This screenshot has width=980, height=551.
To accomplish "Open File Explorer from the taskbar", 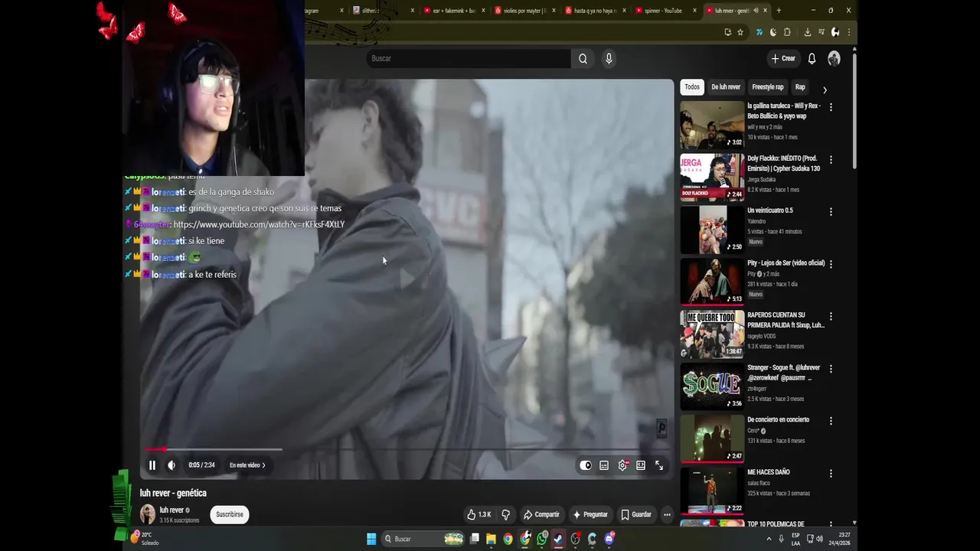I will point(491,539).
